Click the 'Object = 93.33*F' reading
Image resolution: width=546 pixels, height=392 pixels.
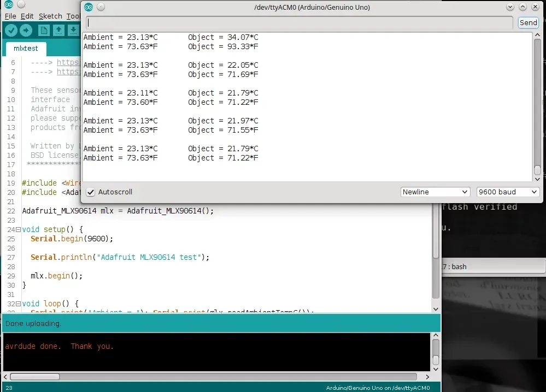tap(223, 46)
